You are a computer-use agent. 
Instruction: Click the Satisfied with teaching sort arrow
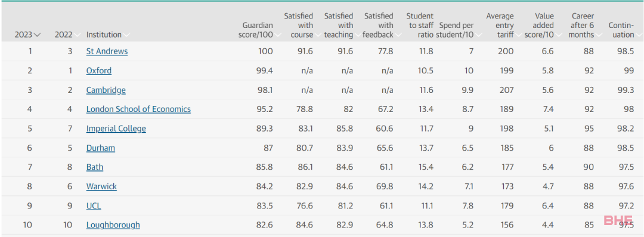tap(358, 35)
